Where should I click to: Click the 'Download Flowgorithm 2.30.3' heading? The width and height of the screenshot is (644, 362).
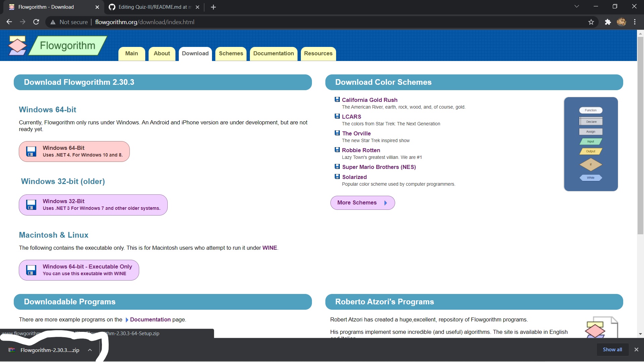coord(79,82)
